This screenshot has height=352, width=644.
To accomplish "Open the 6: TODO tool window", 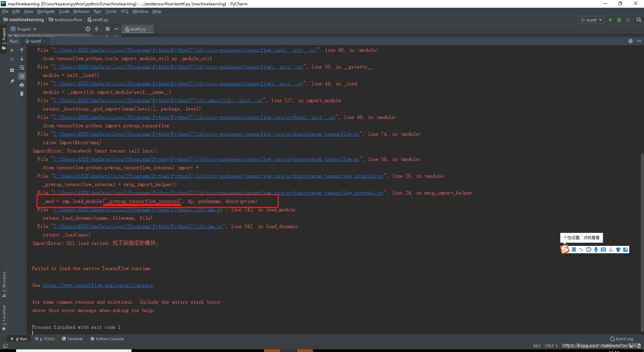I will click(45, 339).
